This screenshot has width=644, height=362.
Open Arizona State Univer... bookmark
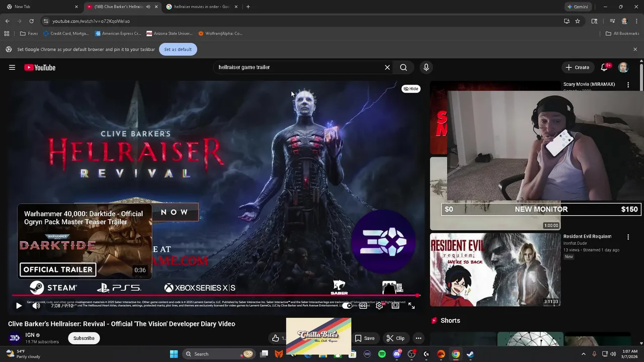click(x=170, y=34)
